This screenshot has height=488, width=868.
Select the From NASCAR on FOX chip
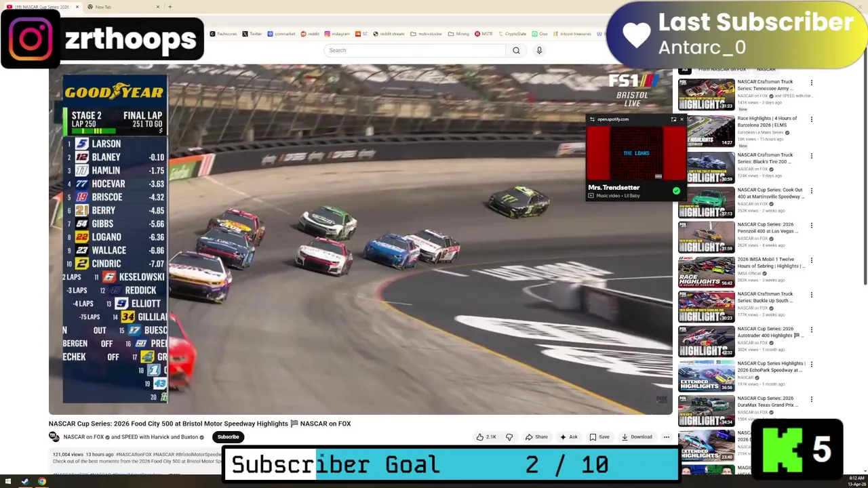722,69
